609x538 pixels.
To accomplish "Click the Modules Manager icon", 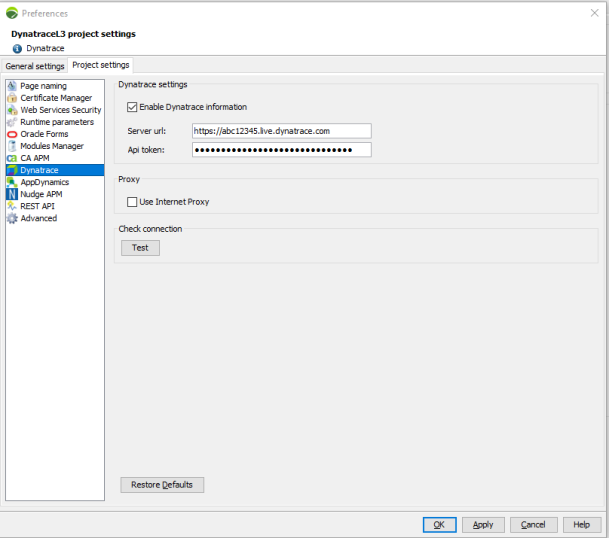I will click(x=12, y=146).
